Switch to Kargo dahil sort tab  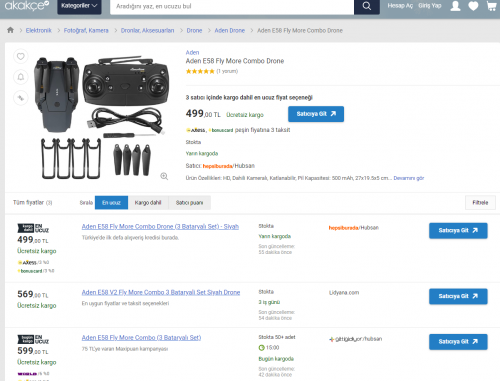pyautogui.click(x=148, y=203)
